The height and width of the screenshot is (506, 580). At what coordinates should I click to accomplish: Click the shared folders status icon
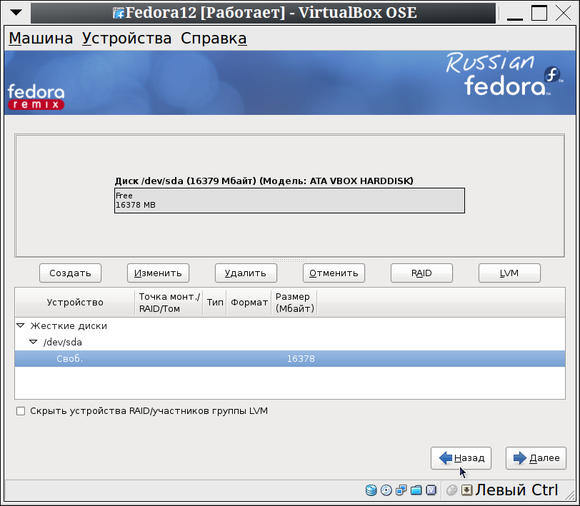tap(416, 490)
